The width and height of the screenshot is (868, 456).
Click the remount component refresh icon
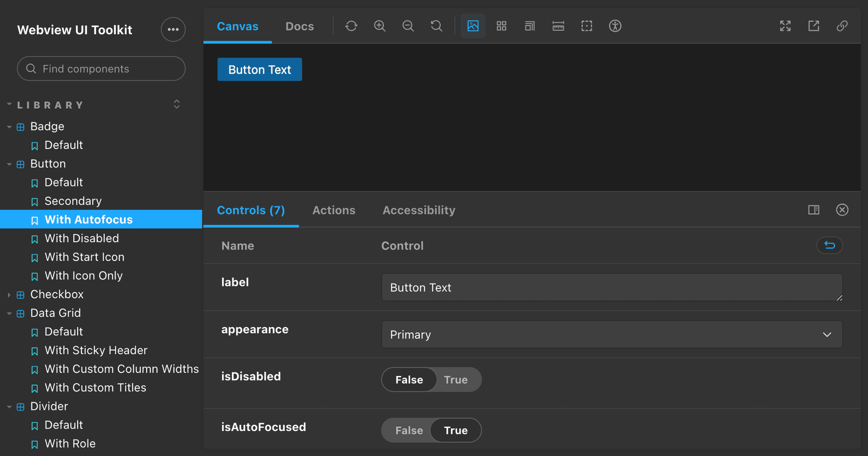351,26
